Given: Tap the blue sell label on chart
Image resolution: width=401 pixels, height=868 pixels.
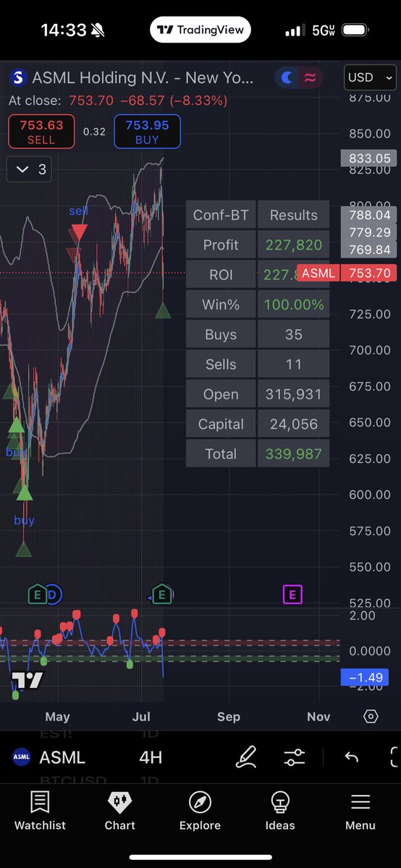Looking at the screenshot, I should 78,211.
